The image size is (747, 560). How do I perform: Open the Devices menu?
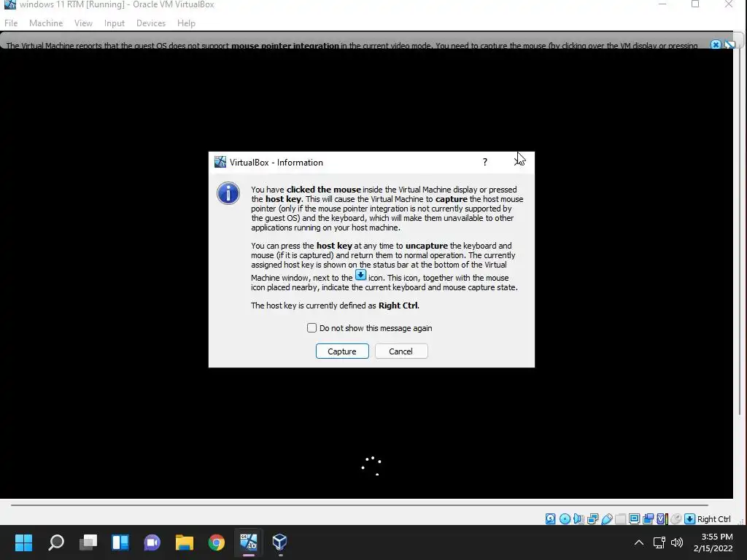coord(151,23)
